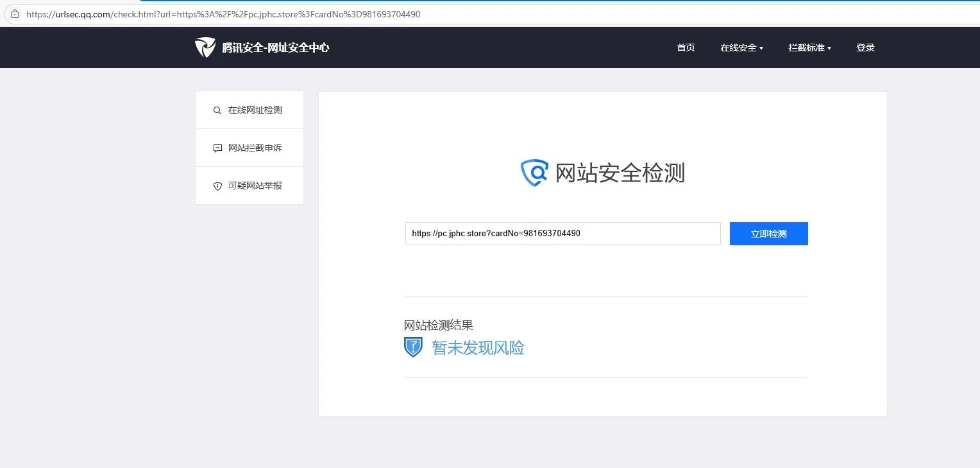
Task: Click the shield icon beside 可疑网站举报
Action: pos(217,186)
